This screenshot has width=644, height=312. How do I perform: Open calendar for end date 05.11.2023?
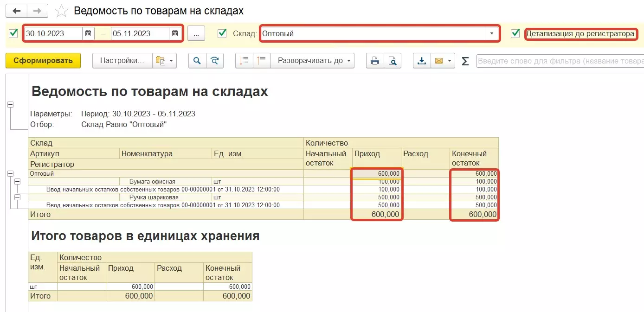[175, 33]
